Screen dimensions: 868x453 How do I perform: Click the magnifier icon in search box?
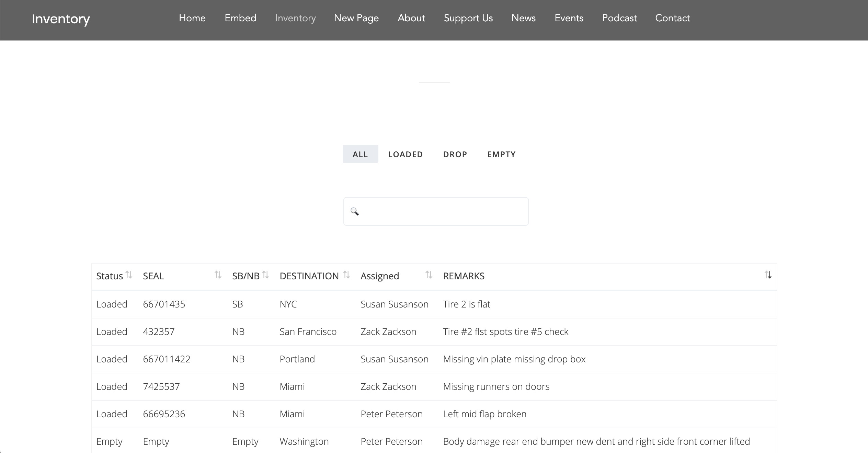pyautogui.click(x=355, y=211)
